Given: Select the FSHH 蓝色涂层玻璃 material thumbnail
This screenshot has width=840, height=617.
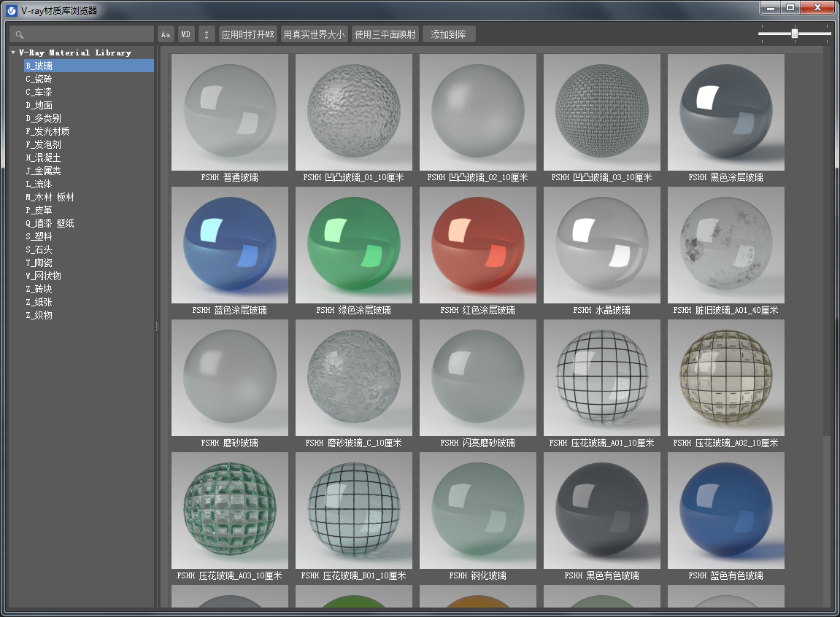Looking at the screenshot, I should point(230,245).
